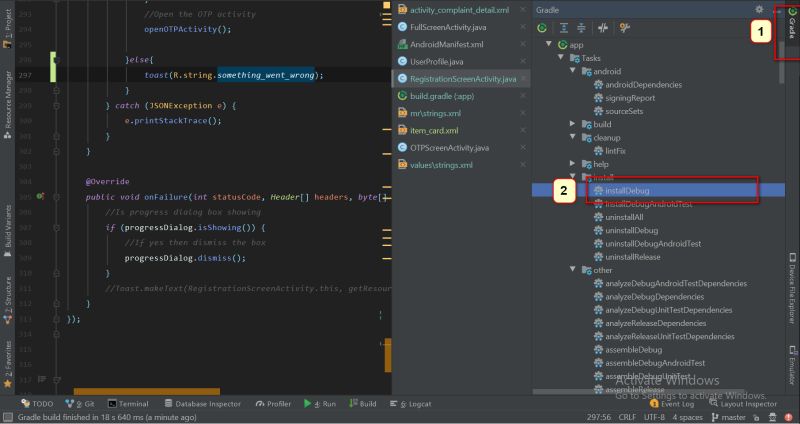Open the Favorites side panel
800x424 pixels.
(7, 364)
